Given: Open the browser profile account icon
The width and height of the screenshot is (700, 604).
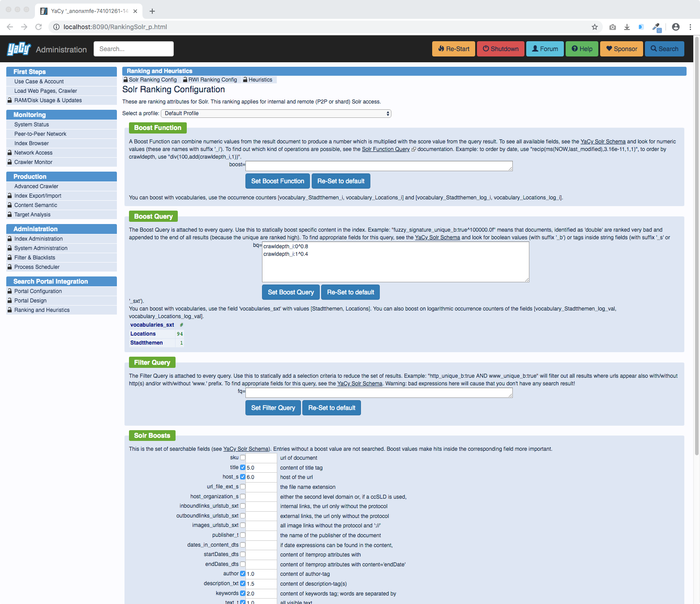Looking at the screenshot, I should click(x=676, y=27).
